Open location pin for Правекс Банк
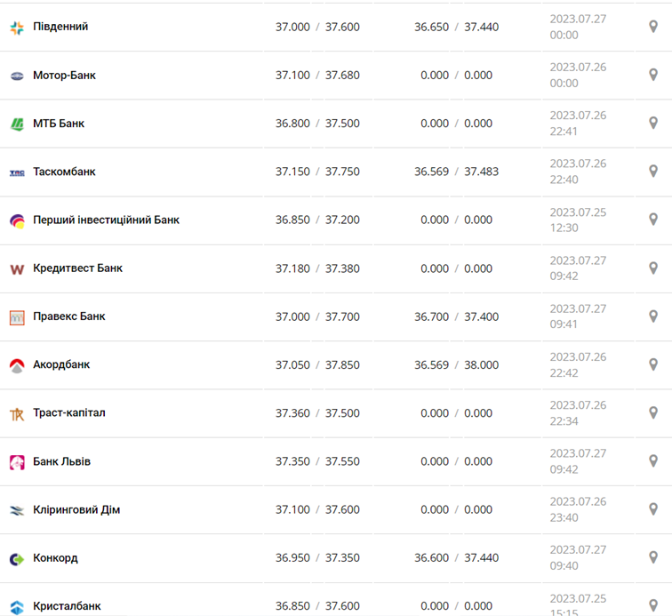Screen dimensions: 672x616 (x=653, y=316)
